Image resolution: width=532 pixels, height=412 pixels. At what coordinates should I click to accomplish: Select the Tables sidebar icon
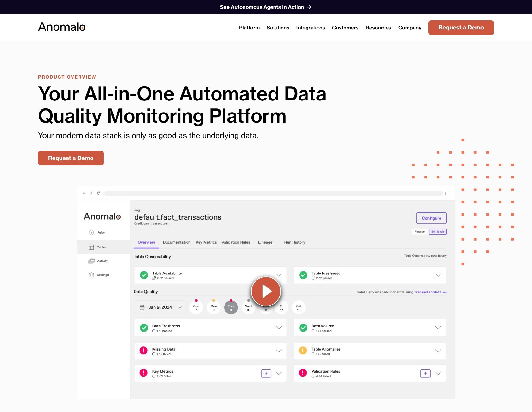pyautogui.click(x=91, y=247)
